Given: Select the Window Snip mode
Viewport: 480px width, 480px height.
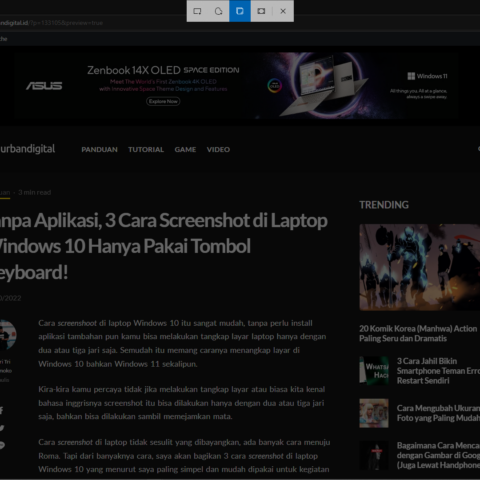Looking at the screenshot, I should pyautogui.click(x=240, y=11).
